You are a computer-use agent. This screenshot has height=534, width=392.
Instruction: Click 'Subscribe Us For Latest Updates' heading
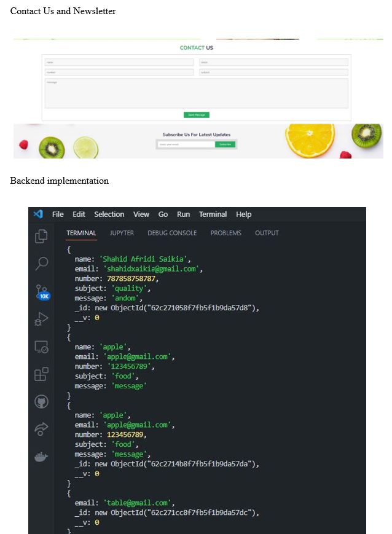[x=197, y=135]
